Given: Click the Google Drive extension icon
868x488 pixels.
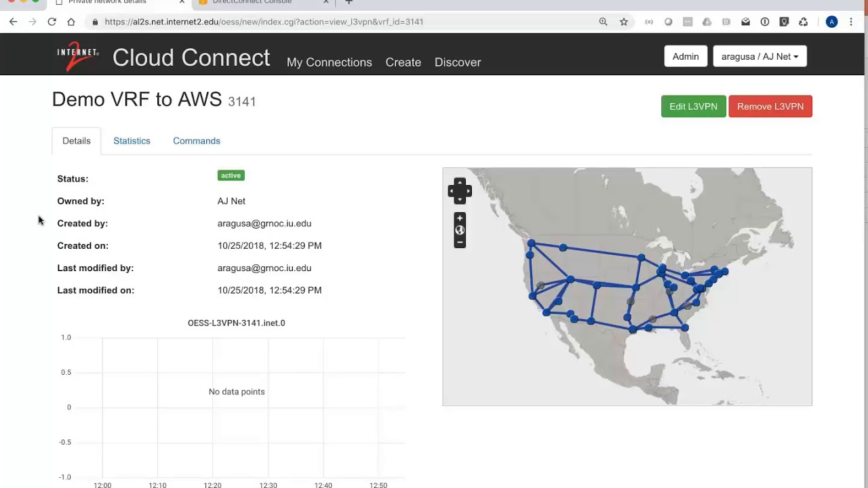Looking at the screenshot, I should pos(707,22).
